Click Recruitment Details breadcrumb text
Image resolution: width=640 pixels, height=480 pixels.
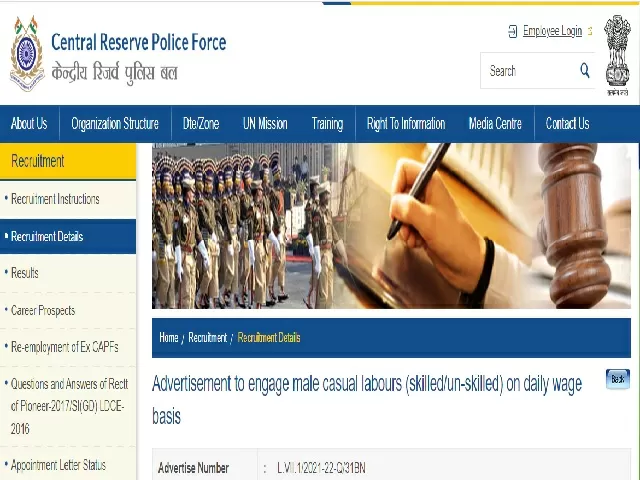click(x=269, y=338)
